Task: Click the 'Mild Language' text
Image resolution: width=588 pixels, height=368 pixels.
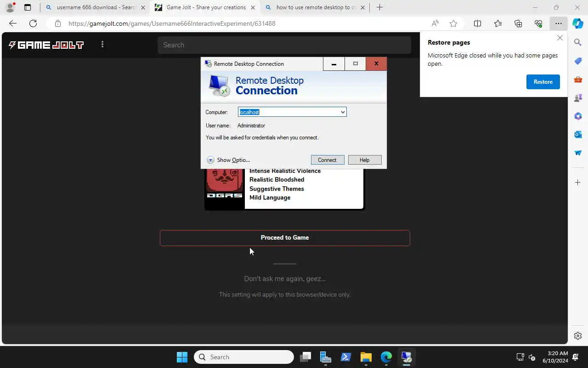Action: pyautogui.click(x=270, y=198)
